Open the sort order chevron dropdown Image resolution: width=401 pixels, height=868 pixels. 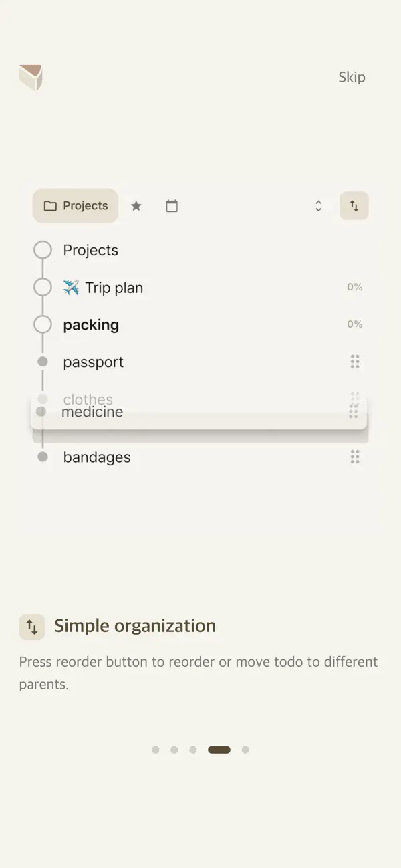tap(318, 206)
